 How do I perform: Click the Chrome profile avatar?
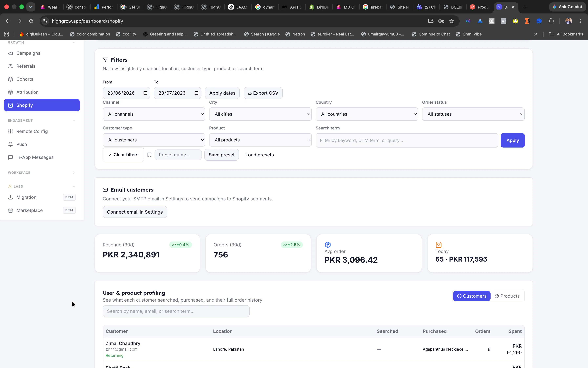point(569,21)
